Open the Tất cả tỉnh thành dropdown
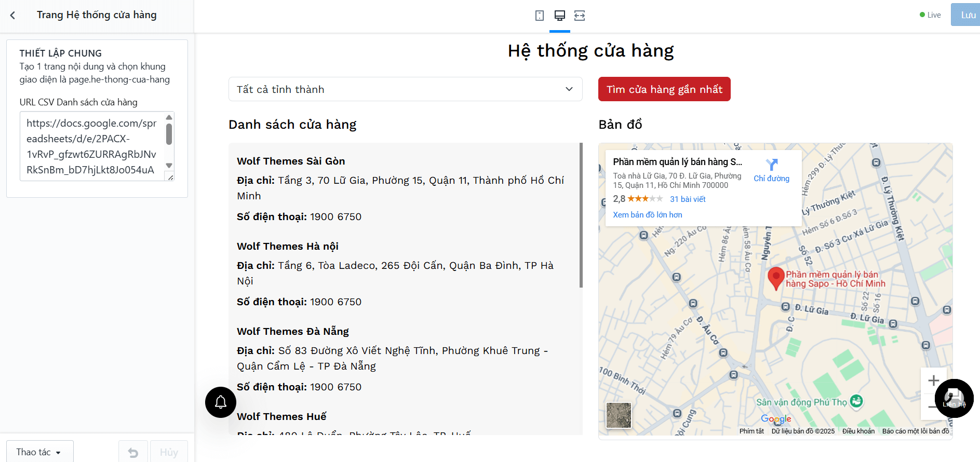This screenshot has height=462, width=980. coord(406,89)
